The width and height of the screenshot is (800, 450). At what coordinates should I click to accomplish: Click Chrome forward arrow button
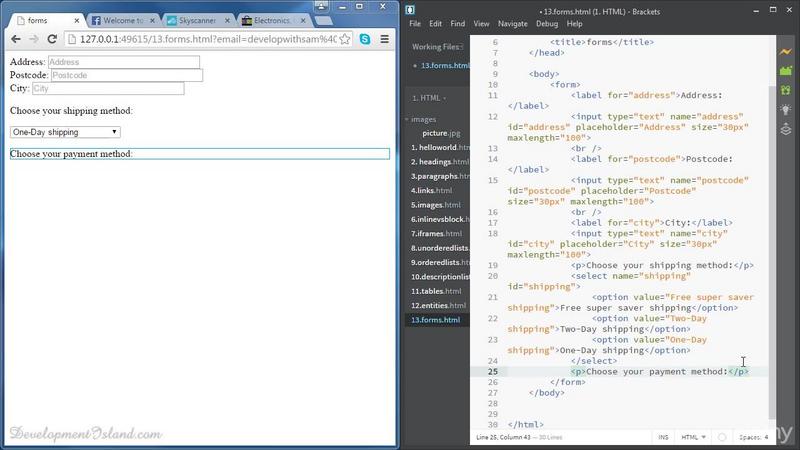(34, 39)
